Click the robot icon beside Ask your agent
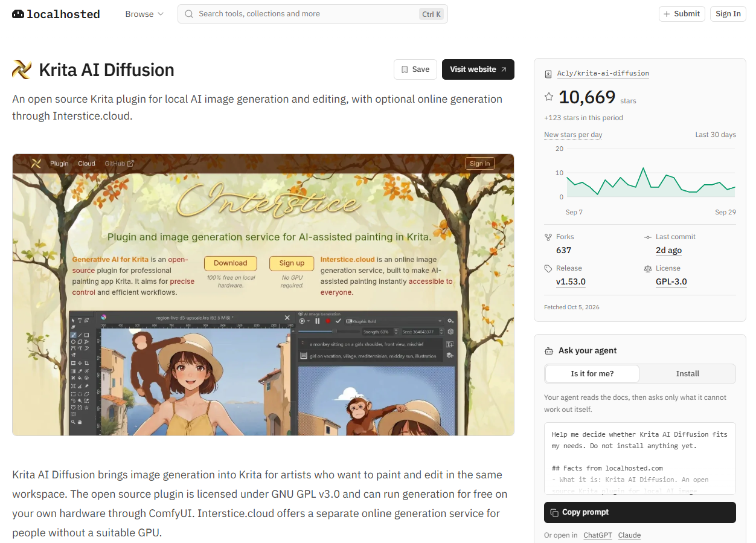 (549, 351)
